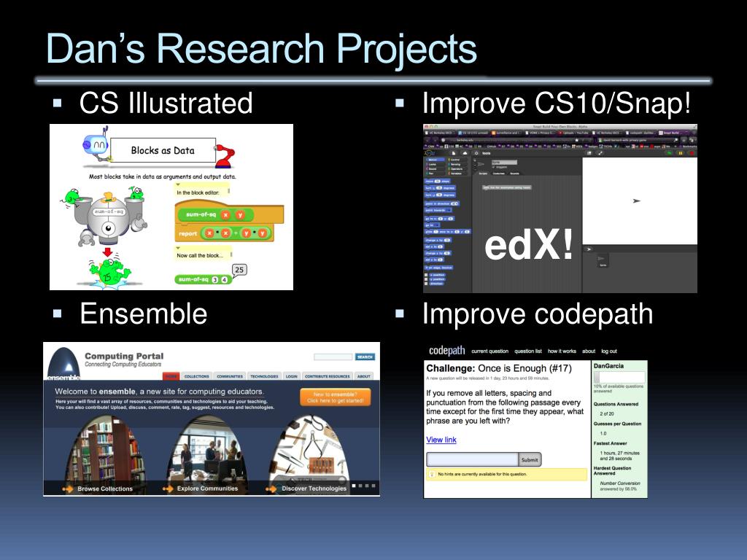Click the ensemble search text field
Viewport: 747px width, 560px height.
[333, 357]
